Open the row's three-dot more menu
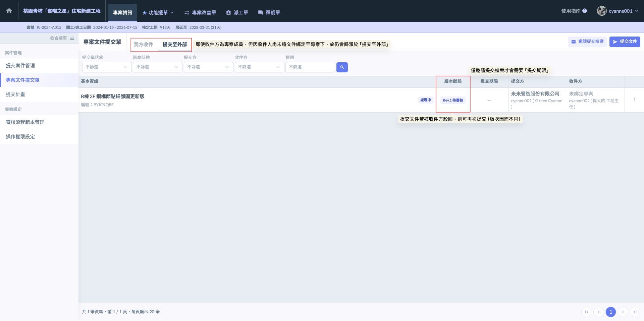This screenshot has height=321, width=644. (634, 100)
